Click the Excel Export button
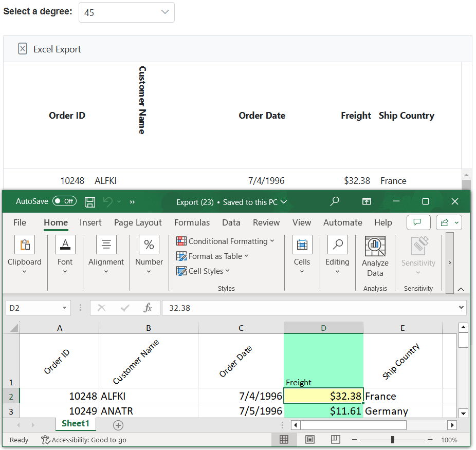 (x=50, y=49)
